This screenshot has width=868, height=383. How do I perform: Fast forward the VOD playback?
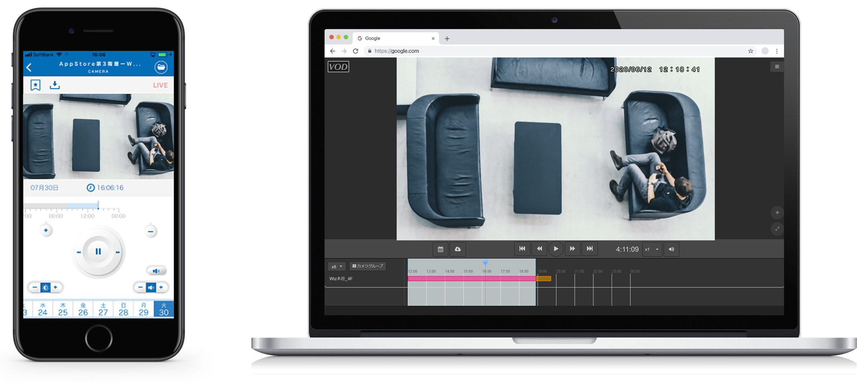[572, 249]
